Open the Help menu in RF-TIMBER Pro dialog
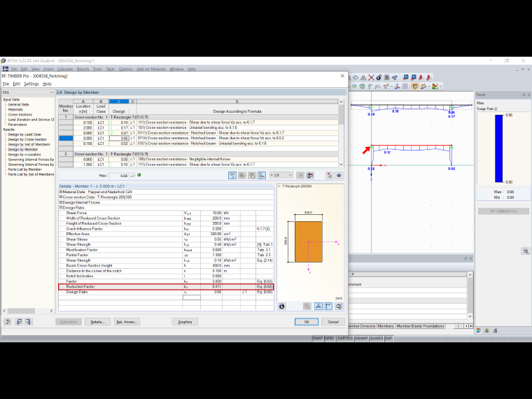This screenshot has height=399, width=532. (x=47, y=84)
